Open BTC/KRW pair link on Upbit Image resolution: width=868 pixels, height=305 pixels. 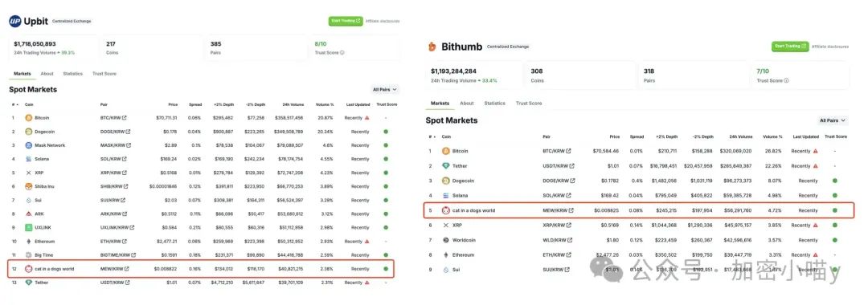click(113, 118)
